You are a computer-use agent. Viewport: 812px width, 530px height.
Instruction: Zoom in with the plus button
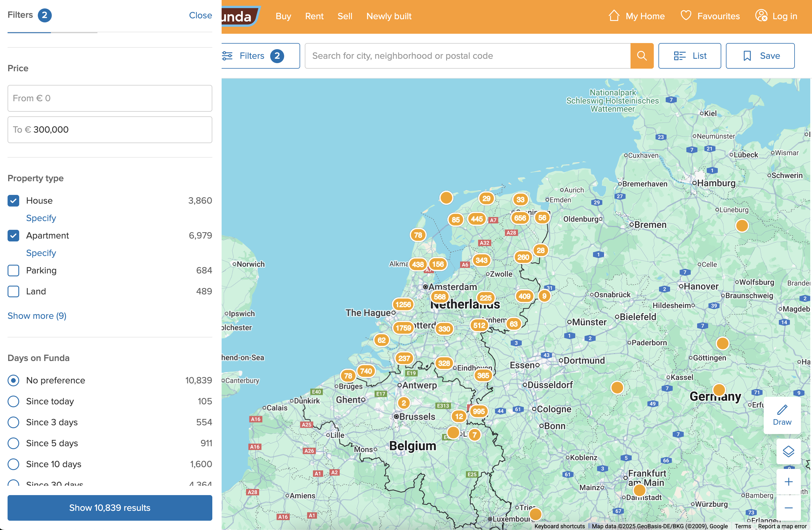(x=788, y=481)
